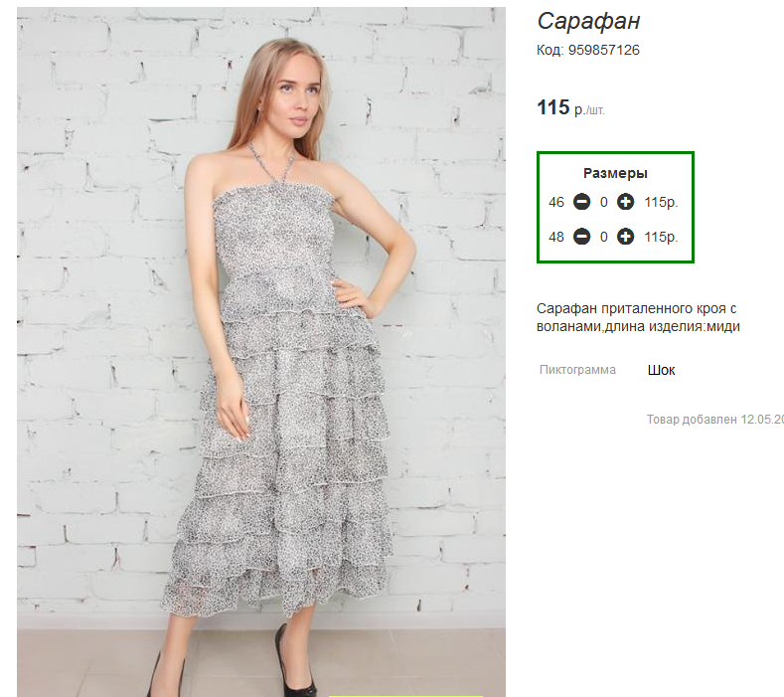Click the main 115 р./шт price
Viewport: 784px width, 697px height.
coord(570,107)
